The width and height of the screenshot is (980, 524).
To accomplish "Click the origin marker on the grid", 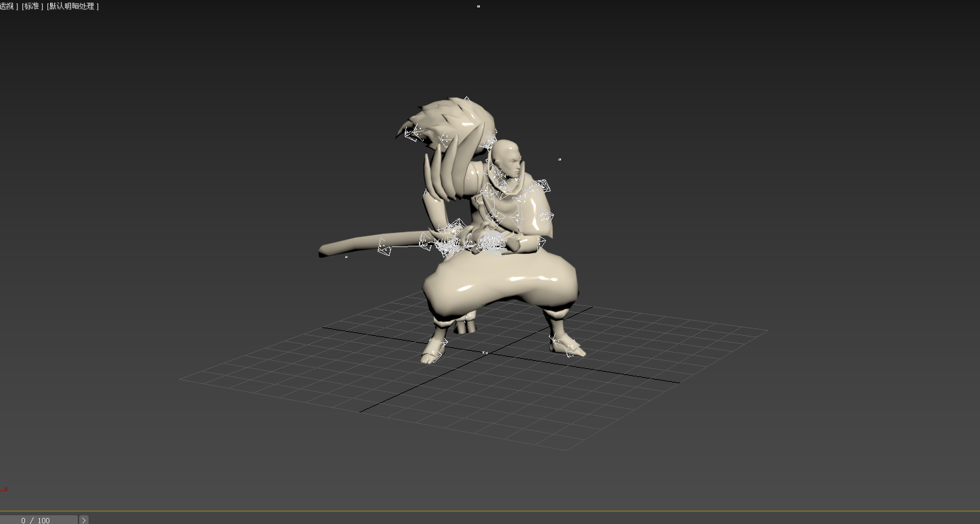I will coord(485,353).
